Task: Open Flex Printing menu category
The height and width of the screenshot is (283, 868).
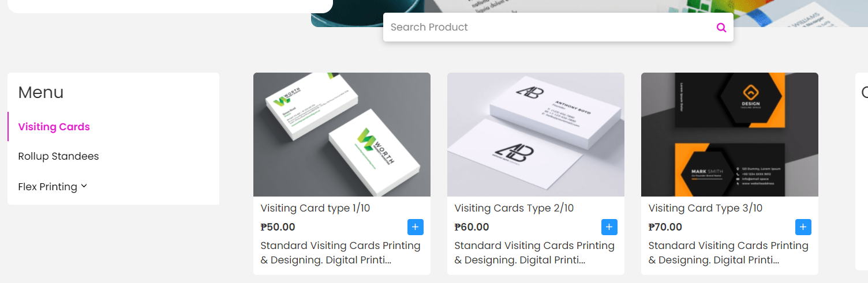Action: click(48, 187)
